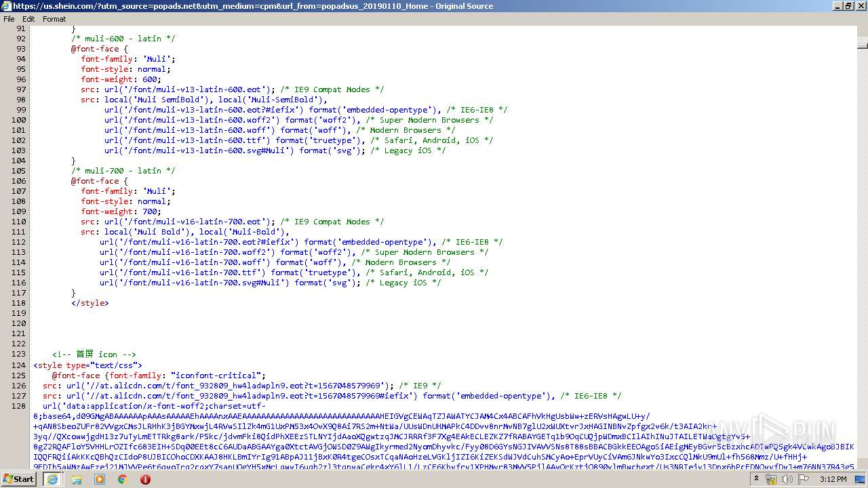Screen dimensions: 868x488
Task: Click the "iconfont-critical" font-face line
Action: [159, 375]
